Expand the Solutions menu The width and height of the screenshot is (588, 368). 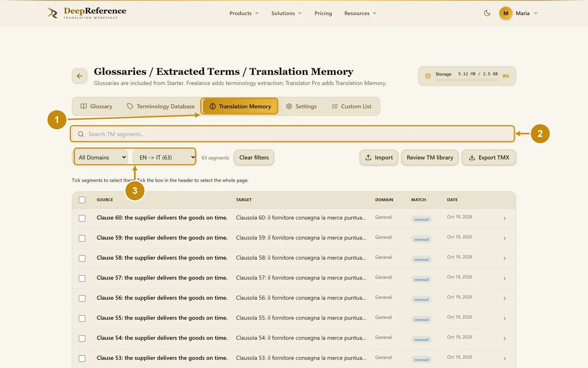pyautogui.click(x=286, y=13)
